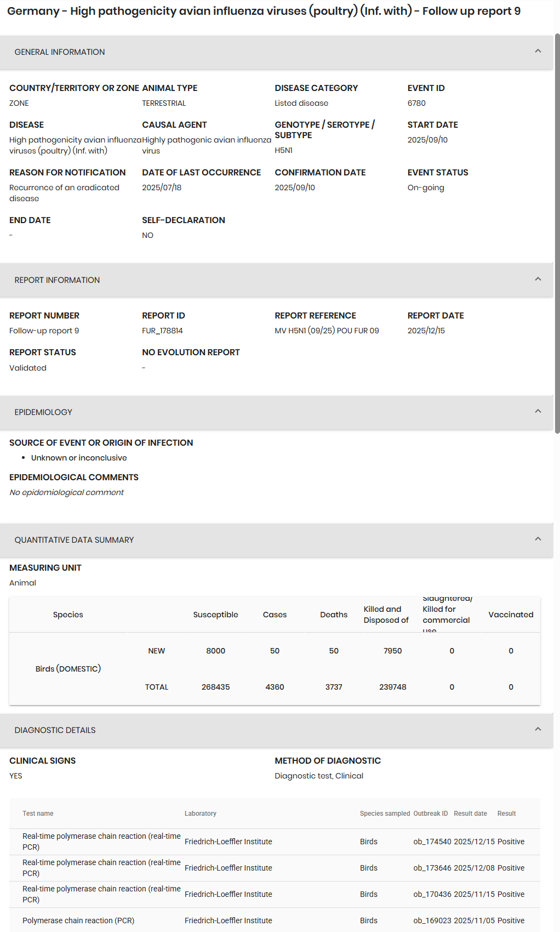Screen dimensions: 560x932
Task: Click the TOTAL cases value 4360
Action: [x=275, y=687]
